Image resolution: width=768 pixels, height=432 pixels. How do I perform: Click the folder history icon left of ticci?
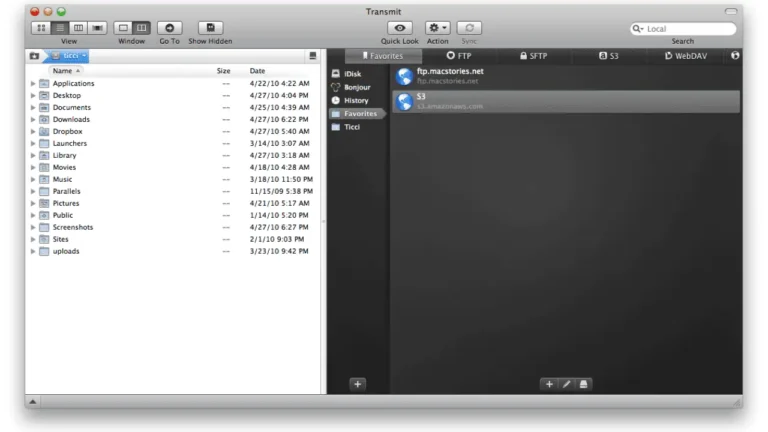(x=34, y=56)
